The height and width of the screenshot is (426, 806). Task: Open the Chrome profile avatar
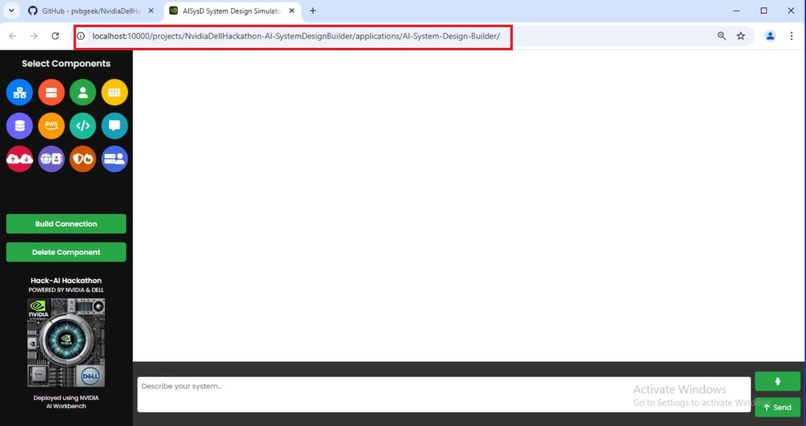tap(770, 36)
